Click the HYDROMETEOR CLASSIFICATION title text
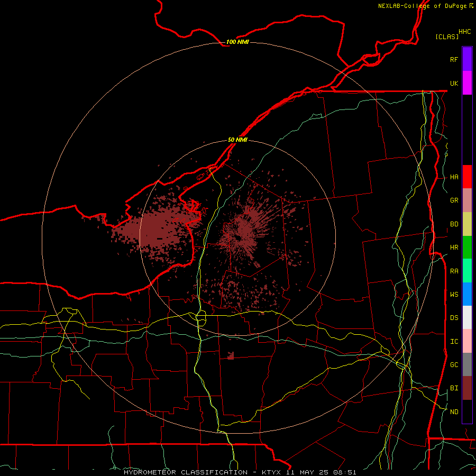This screenshot has width=476, height=476. point(186,472)
